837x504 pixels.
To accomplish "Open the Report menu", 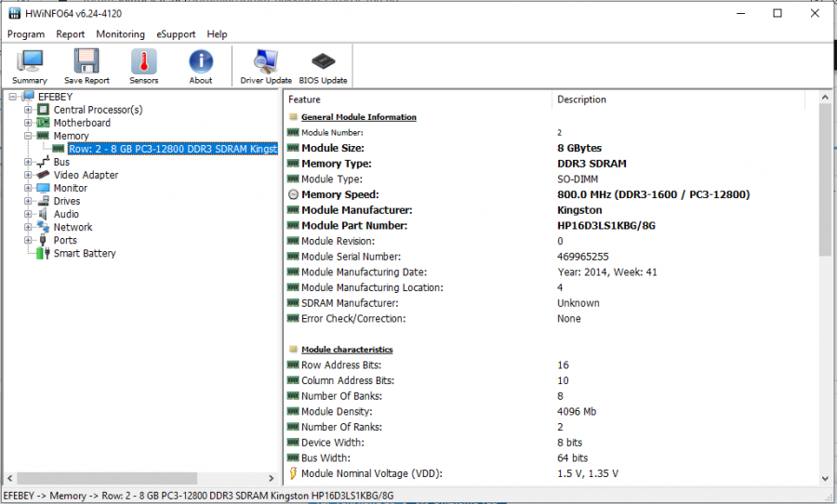I will (x=71, y=34).
